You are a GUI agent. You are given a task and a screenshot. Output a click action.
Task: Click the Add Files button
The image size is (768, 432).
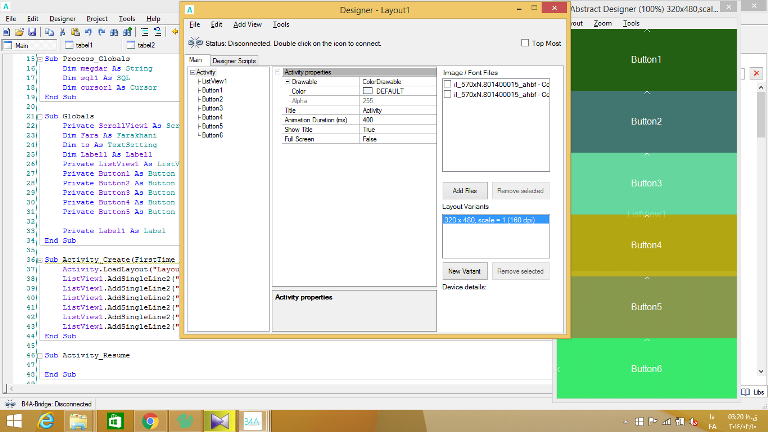coord(464,191)
